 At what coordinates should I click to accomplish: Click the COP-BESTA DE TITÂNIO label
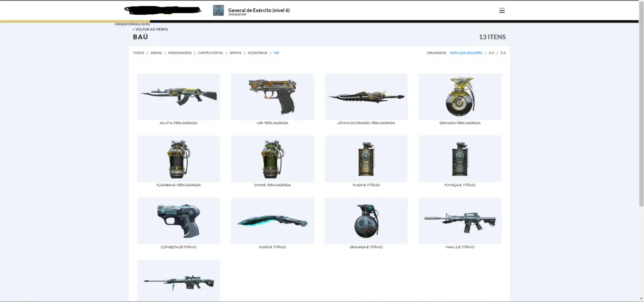(178, 247)
